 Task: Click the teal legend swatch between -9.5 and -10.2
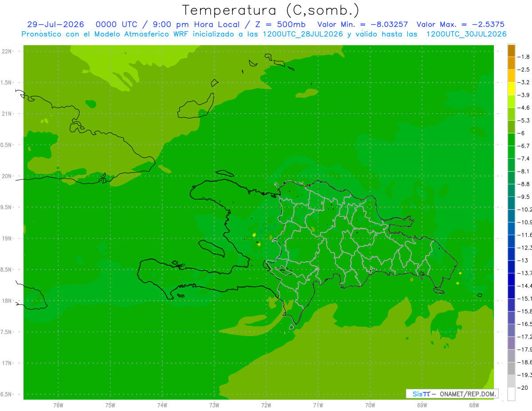point(511,203)
